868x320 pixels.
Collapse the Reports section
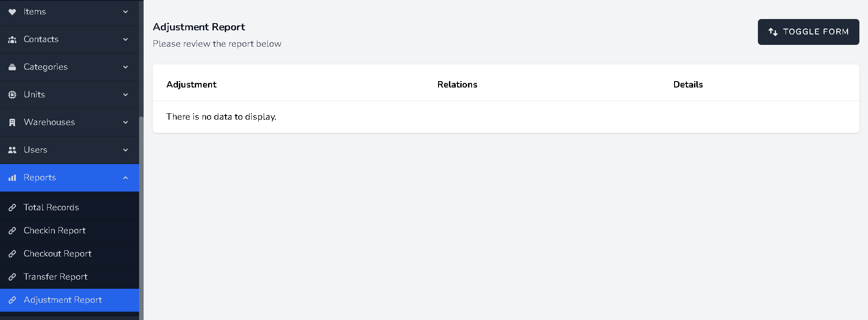[125, 177]
